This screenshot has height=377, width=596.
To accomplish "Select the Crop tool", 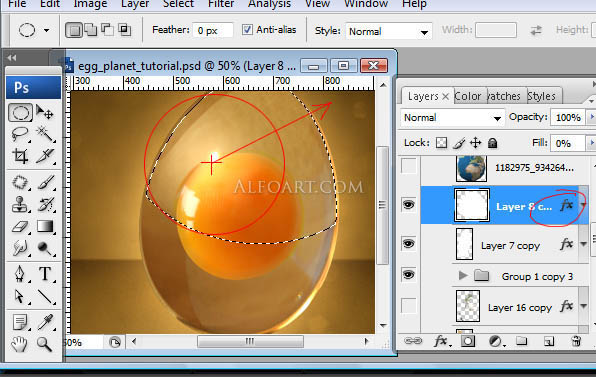I will [x=20, y=156].
